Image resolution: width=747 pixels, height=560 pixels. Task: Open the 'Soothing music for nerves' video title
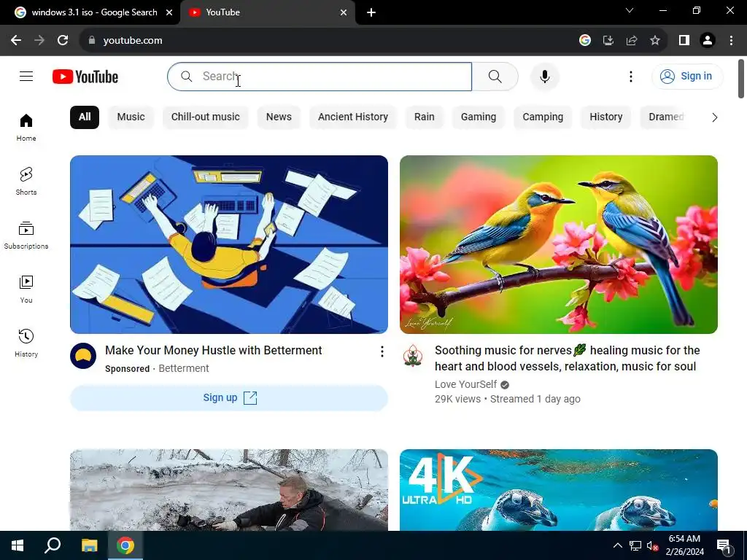[567, 358]
